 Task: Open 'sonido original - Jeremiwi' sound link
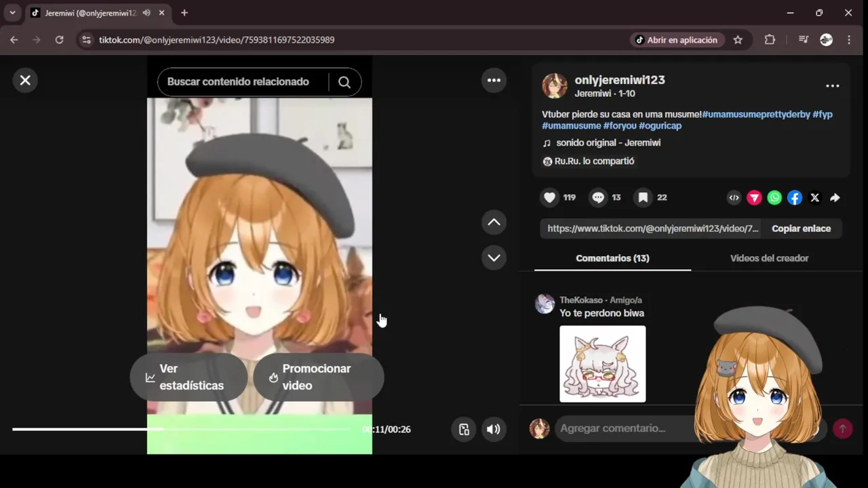(608, 143)
